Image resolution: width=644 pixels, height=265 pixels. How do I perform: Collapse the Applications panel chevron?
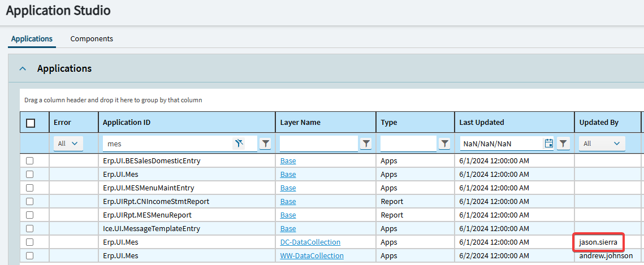pyautogui.click(x=23, y=68)
